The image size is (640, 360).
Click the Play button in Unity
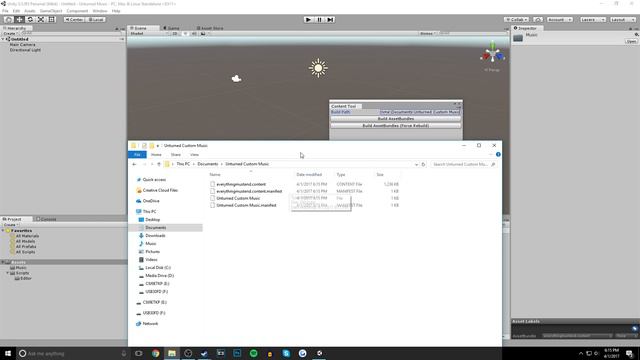coord(309,20)
